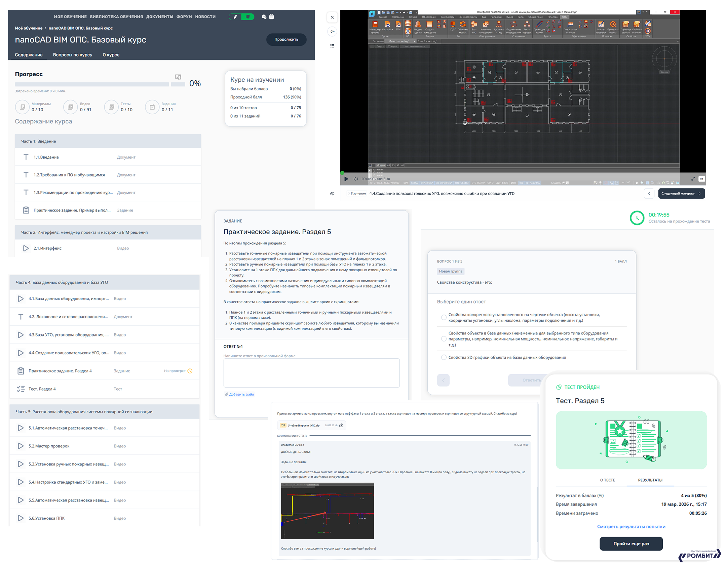
Task: Switch the header toggle to study mode cap
Action: (248, 16)
